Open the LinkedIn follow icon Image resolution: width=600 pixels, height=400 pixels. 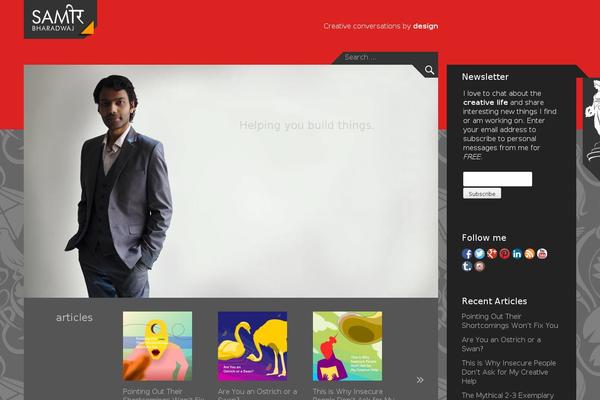pos(517,254)
